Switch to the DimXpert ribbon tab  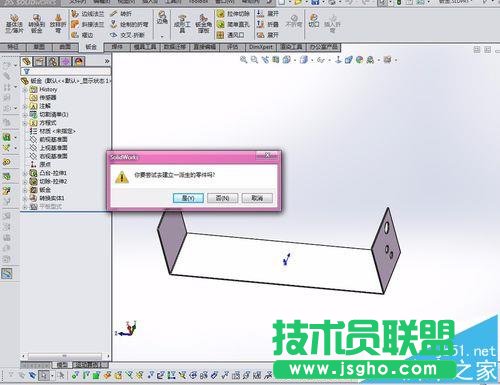[x=261, y=47]
